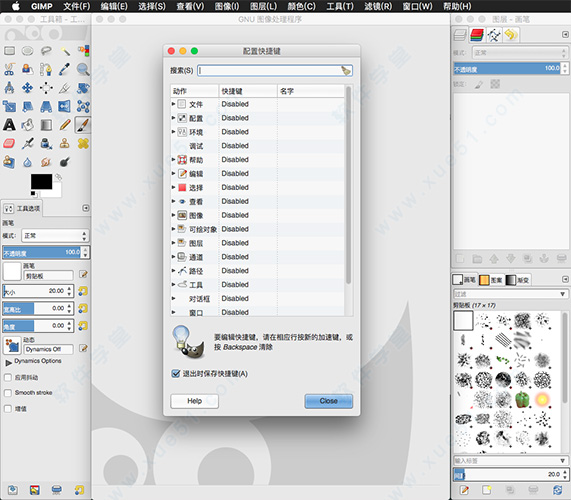Image resolution: width=571 pixels, height=500 pixels.
Task: Click the black foreground color swatch
Action: coord(41,181)
